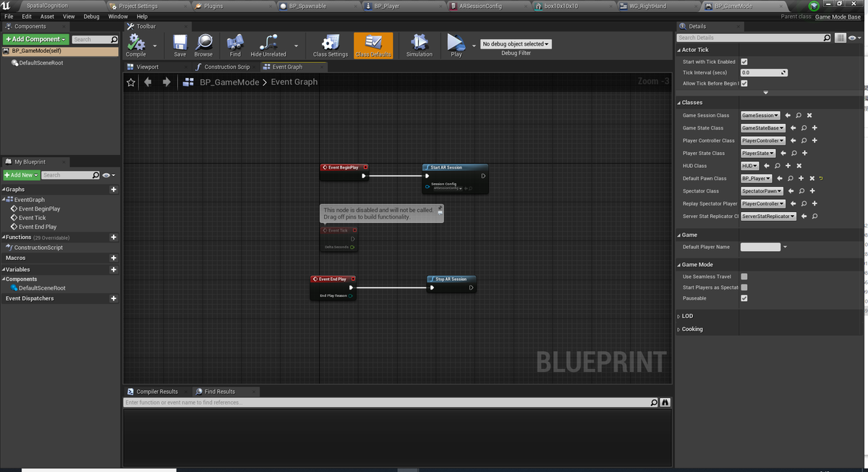Toggle Hide Unrelated in the toolbar
Viewport: 868px width, 472px height.
click(x=268, y=44)
